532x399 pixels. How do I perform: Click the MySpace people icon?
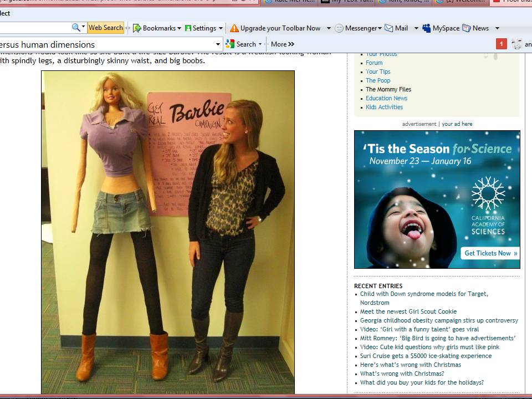coord(427,28)
